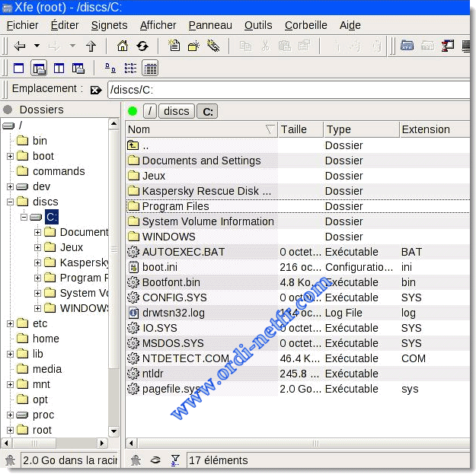
Task: Toggle hidden files icon in file panel status
Action: coord(136,460)
